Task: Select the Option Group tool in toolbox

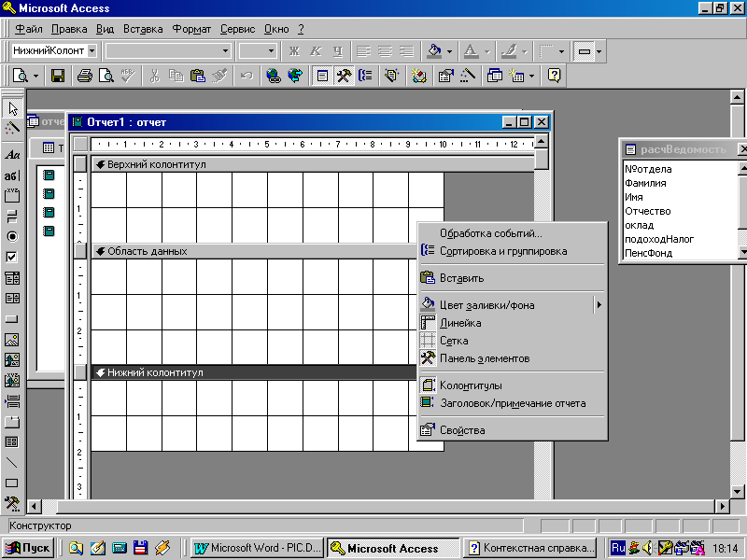Action: pos(12,195)
